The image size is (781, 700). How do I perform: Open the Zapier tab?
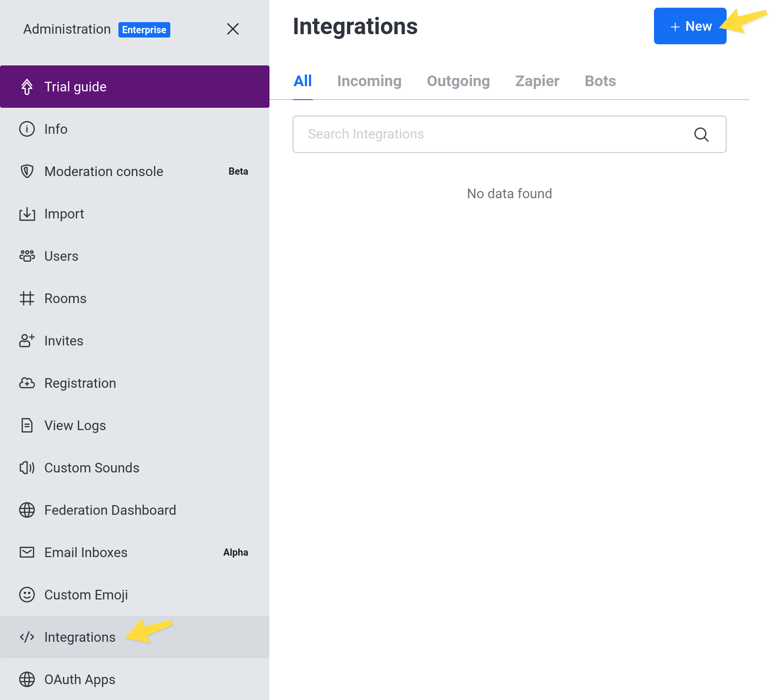(537, 81)
